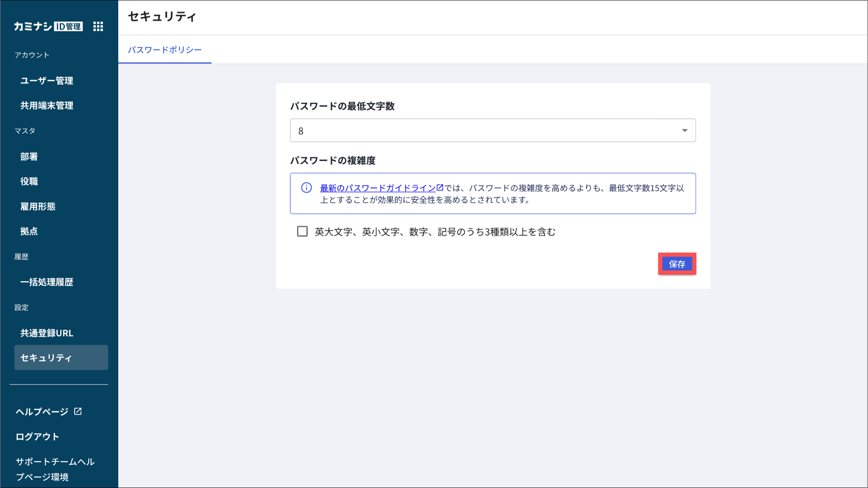Screen dimensions: 868x488
Task: View 一括処理履歴 history page
Action: click(x=47, y=282)
